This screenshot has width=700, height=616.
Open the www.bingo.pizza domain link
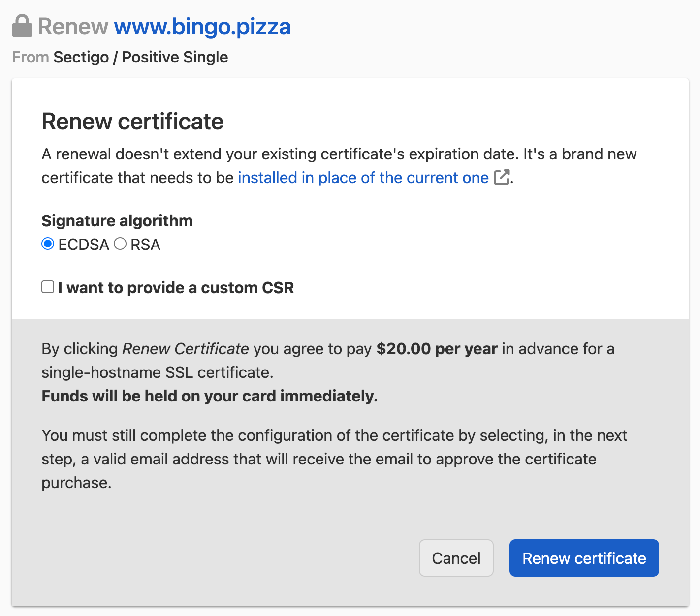202,27
